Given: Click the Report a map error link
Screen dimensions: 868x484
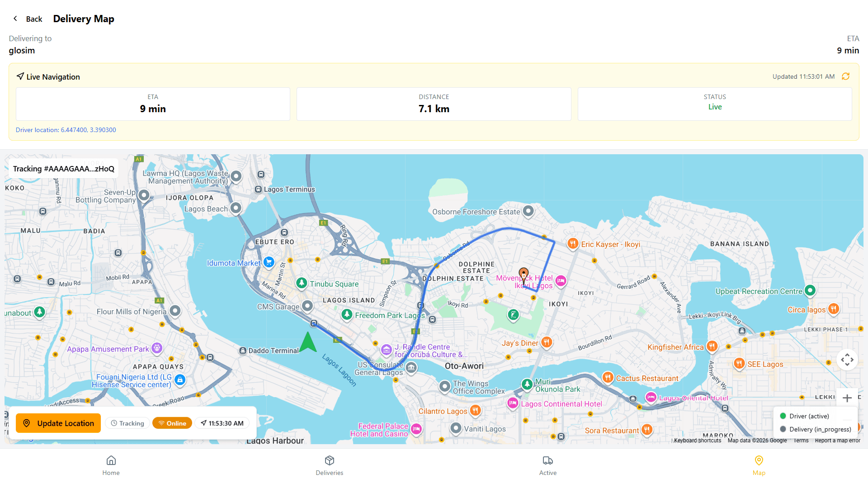Looking at the screenshot, I should 838,440.
